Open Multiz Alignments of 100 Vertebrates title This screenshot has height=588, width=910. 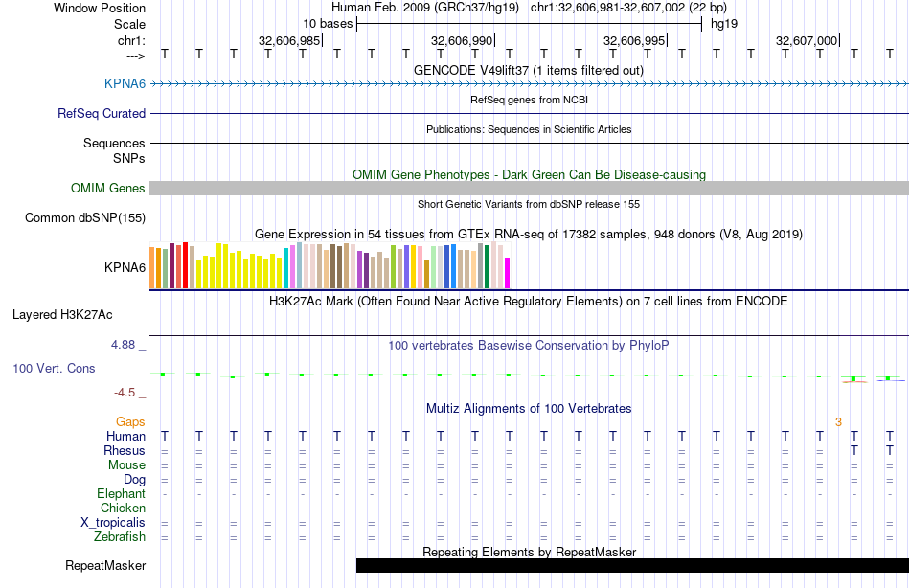(x=529, y=408)
